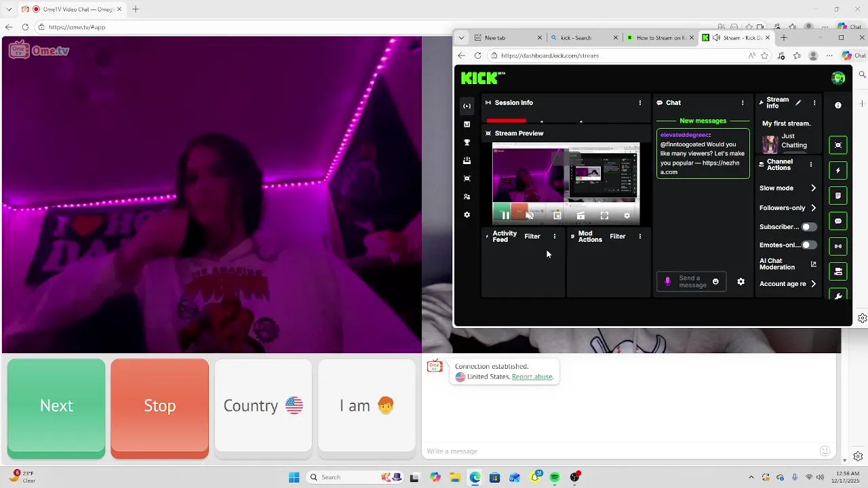Open OBS Studio from the taskbar
This screenshot has width=868, height=488.
pos(575,477)
